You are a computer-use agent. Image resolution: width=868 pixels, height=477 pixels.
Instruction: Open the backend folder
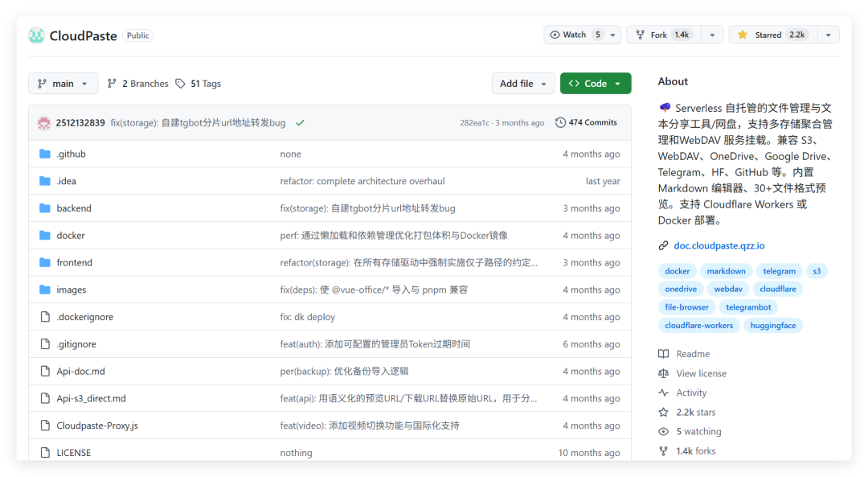click(x=74, y=208)
